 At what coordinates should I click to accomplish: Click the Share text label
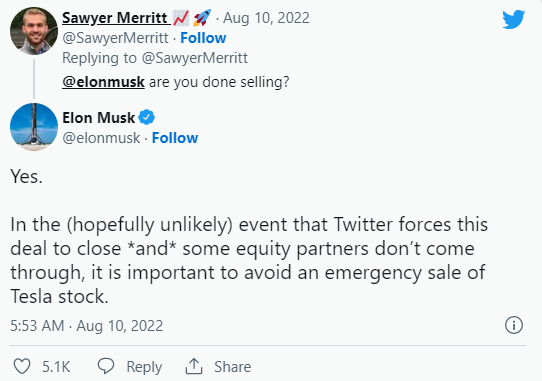(233, 366)
